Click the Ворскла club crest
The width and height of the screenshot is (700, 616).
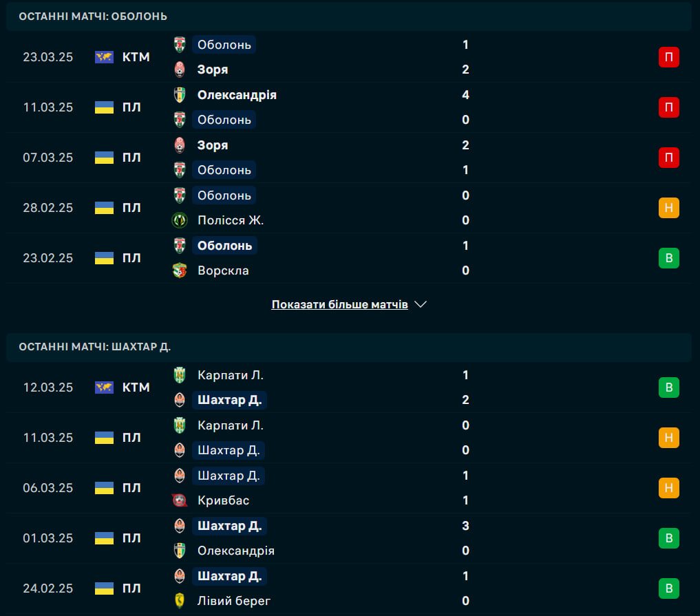tap(180, 270)
